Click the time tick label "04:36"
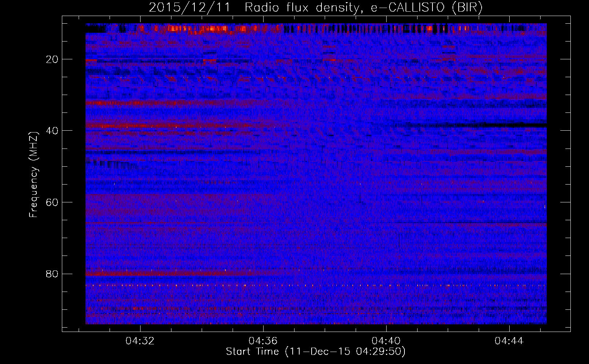 click(x=263, y=341)
